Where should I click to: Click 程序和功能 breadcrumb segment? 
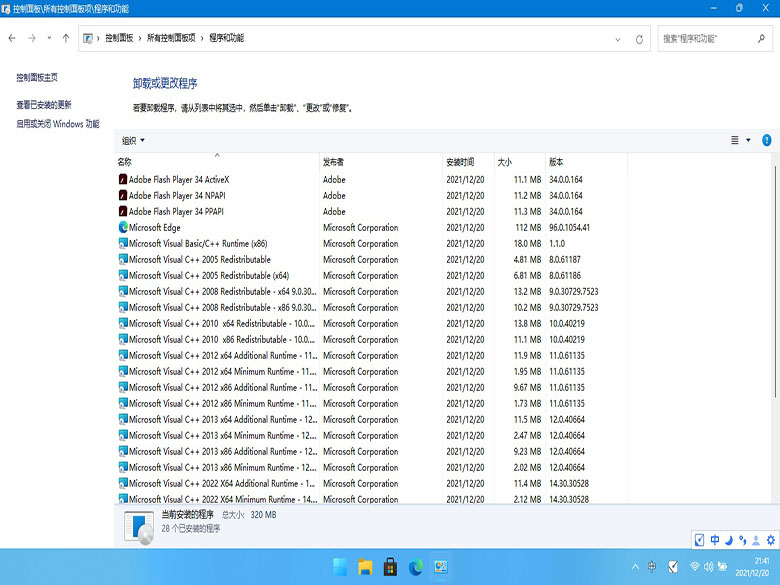click(226, 38)
